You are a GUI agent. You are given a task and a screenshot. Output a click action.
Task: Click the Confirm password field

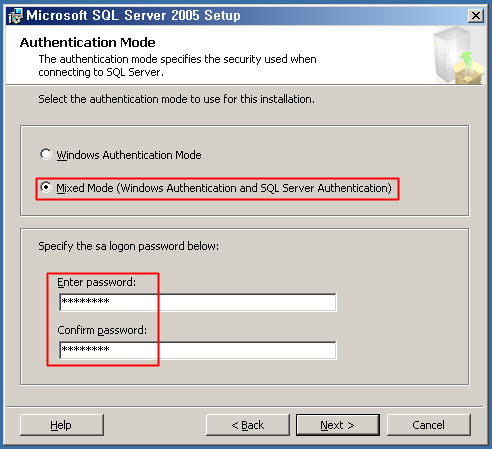198,350
